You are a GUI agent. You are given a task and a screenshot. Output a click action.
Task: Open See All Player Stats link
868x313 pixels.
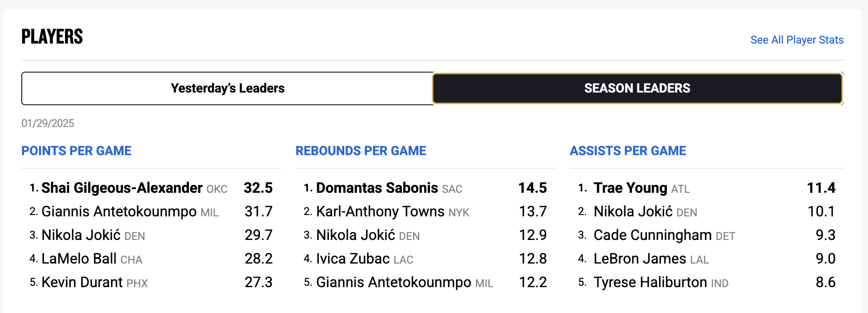coord(797,40)
